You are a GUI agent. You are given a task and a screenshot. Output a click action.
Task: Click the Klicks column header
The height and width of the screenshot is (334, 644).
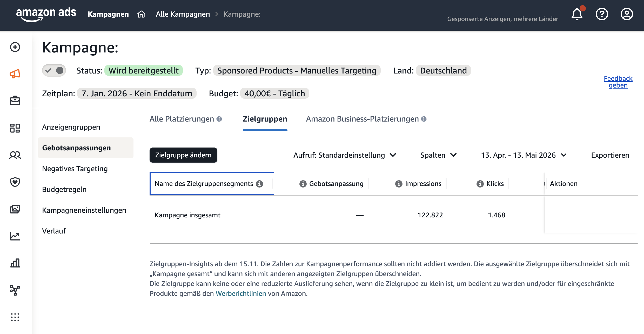pyautogui.click(x=495, y=184)
